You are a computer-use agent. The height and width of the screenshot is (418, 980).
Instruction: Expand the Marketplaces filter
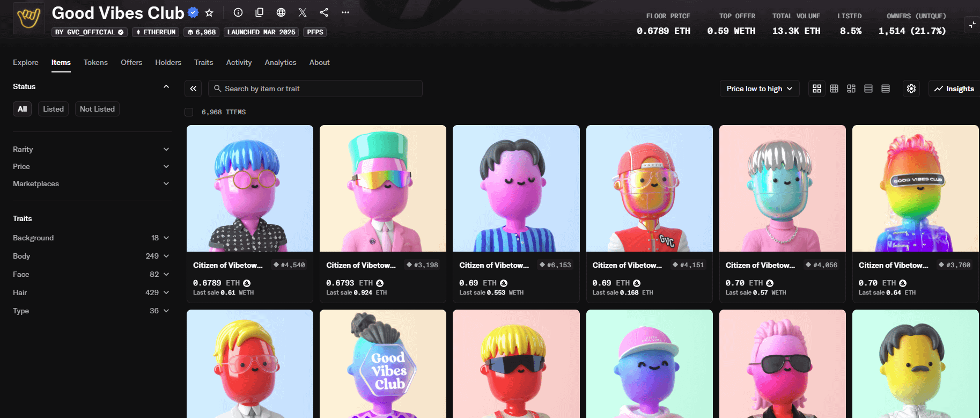91,184
